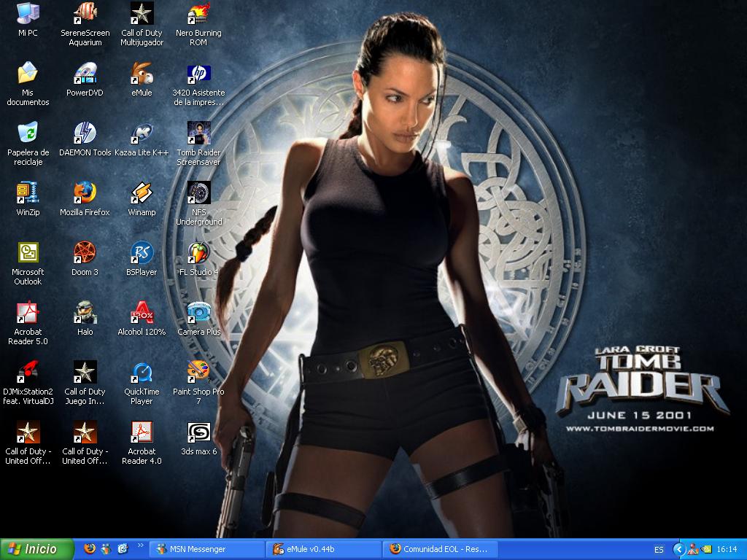The height and width of the screenshot is (560, 747).
Task: Open the QuickTime Player shortcut
Action: (x=142, y=373)
